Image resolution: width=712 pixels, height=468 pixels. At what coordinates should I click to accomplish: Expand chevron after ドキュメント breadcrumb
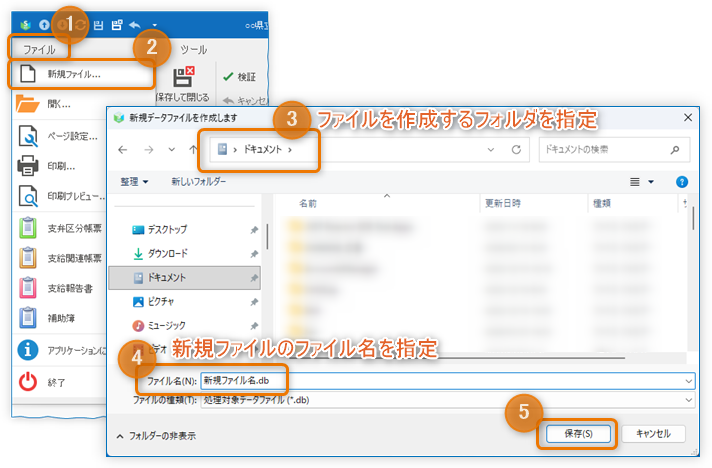pos(290,149)
